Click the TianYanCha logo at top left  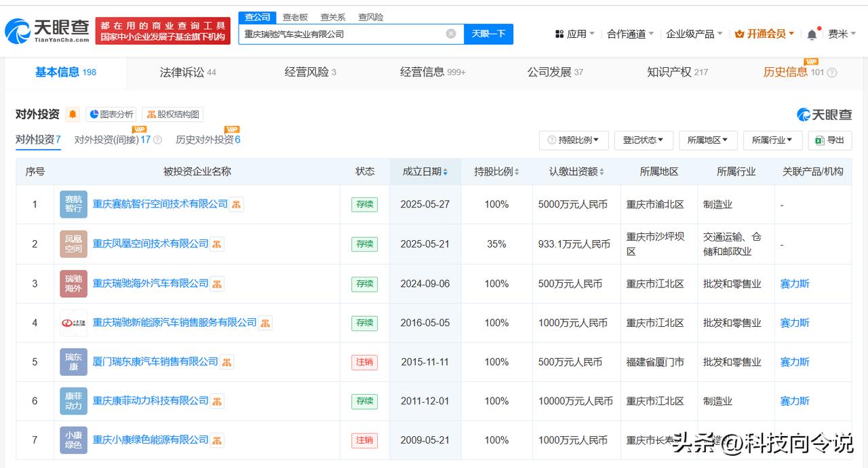(47, 30)
